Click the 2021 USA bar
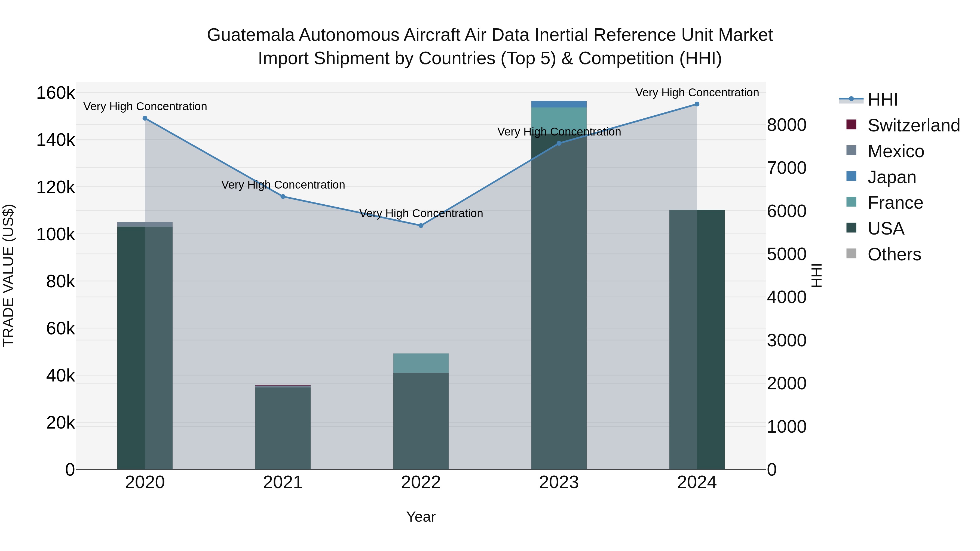This screenshot has width=980, height=551. tap(283, 428)
